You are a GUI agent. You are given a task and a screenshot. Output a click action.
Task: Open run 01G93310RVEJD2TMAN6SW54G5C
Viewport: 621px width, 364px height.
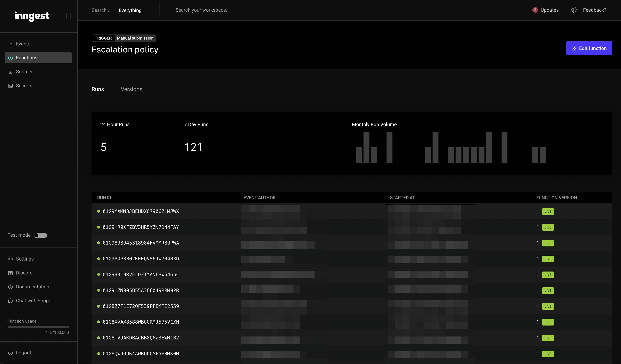point(141,274)
